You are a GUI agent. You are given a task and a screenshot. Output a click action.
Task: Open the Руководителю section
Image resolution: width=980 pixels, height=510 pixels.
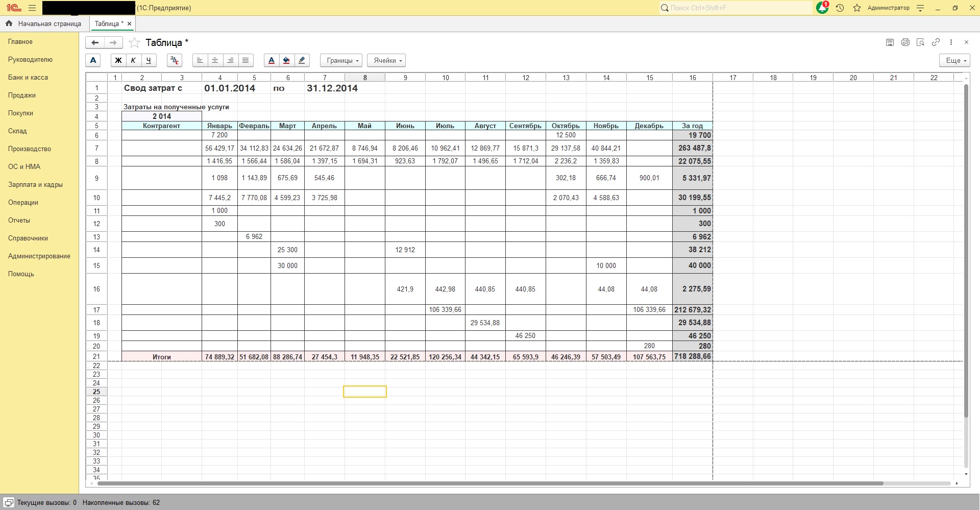pos(30,60)
